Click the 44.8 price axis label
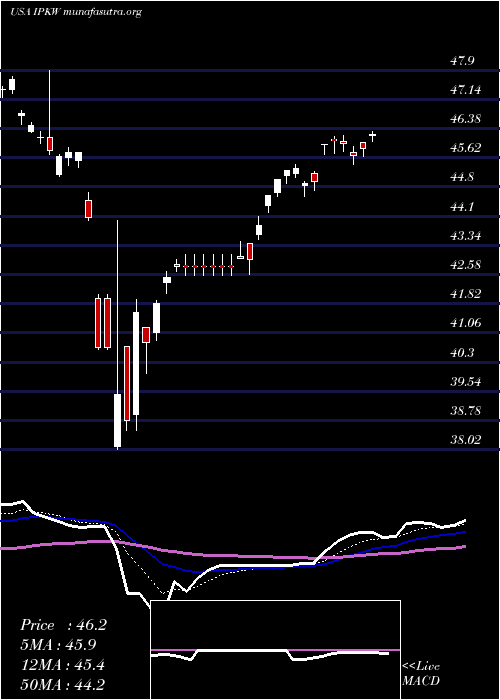Image resolution: width=500 pixels, height=700 pixels. pyautogui.click(x=462, y=177)
